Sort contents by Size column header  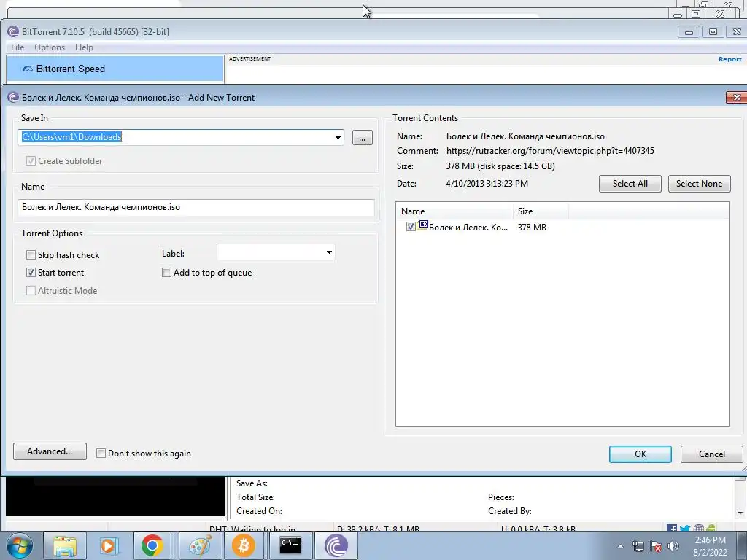541,211
